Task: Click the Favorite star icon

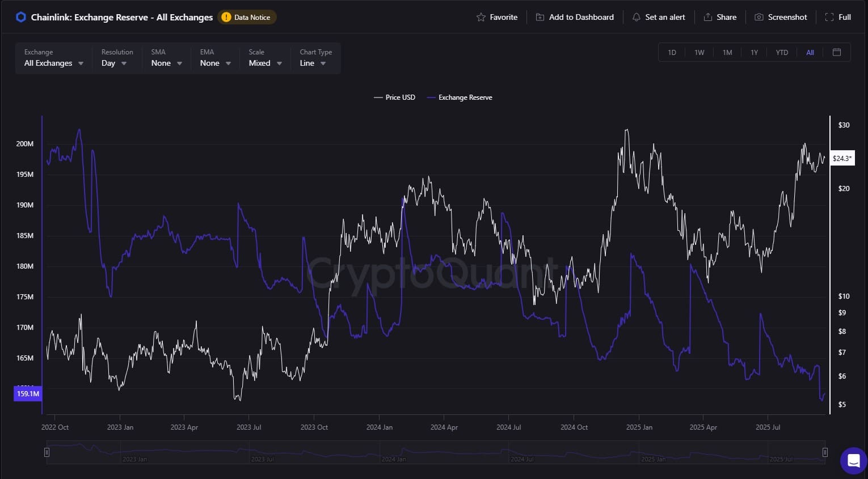Action: [x=481, y=17]
